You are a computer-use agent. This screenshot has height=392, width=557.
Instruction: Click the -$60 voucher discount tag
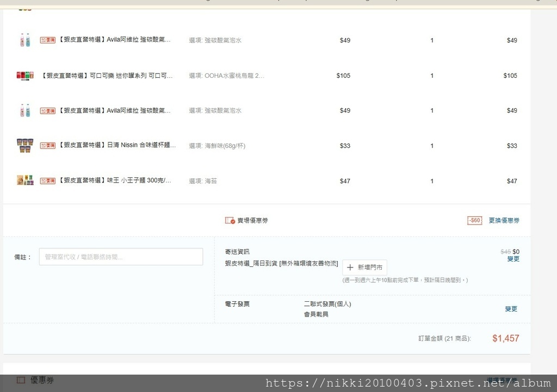tap(474, 221)
